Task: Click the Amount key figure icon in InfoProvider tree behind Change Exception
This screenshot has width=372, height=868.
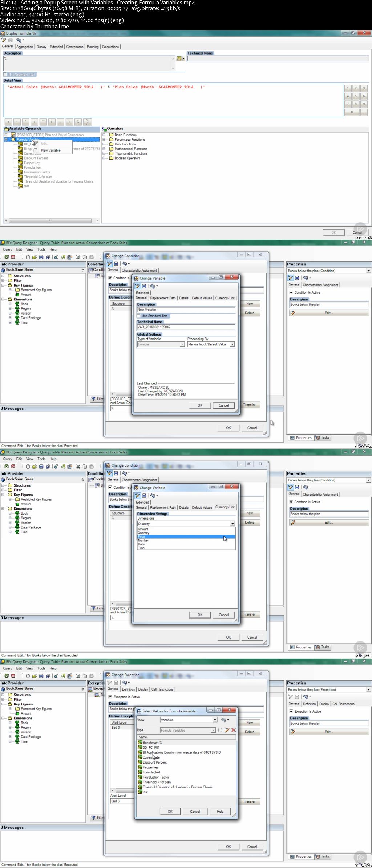Action: 17,713
